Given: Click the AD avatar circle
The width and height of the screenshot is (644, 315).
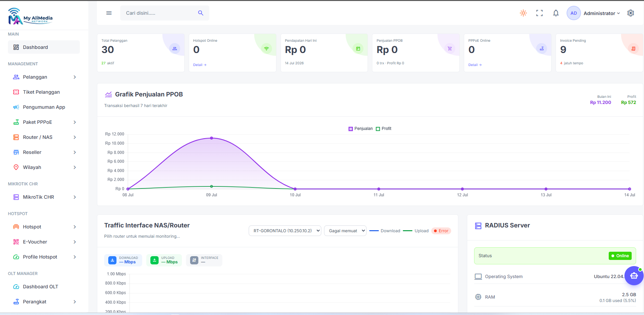Looking at the screenshot, I should coord(573,13).
